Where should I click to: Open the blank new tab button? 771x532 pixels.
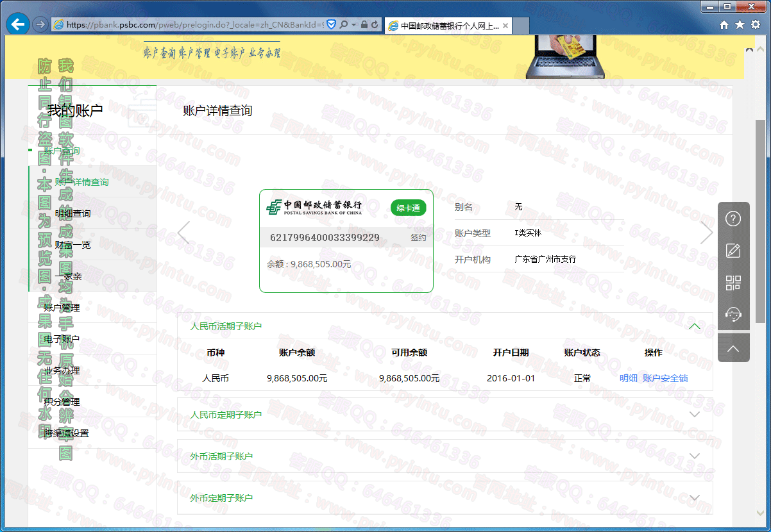point(521,26)
